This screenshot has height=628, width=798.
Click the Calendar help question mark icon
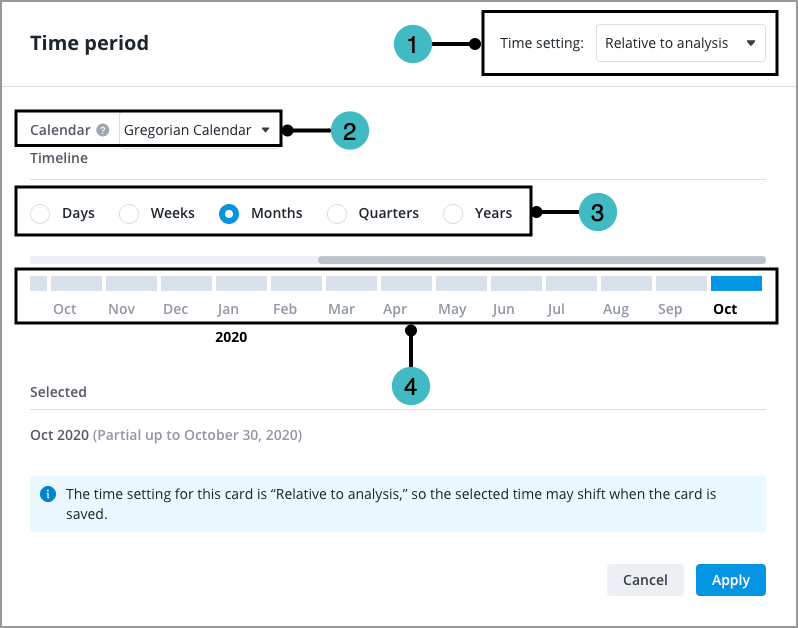[x=103, y=130]
